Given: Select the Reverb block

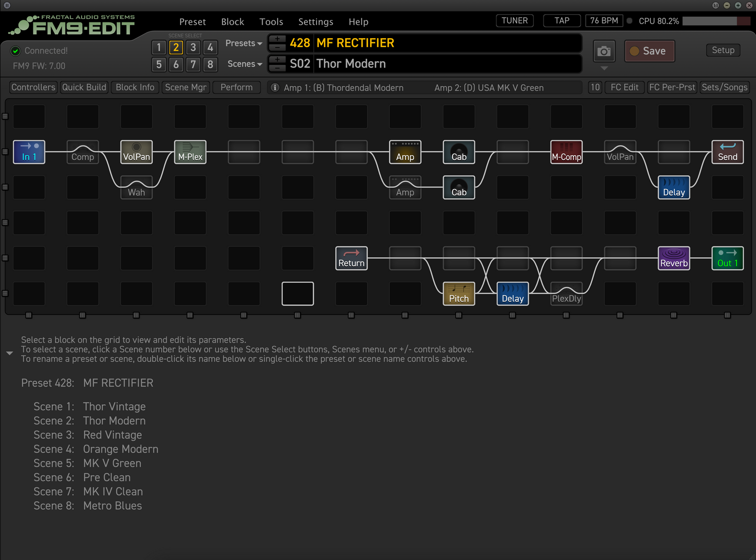Looking at the screenshot, I should coord(674,258).
